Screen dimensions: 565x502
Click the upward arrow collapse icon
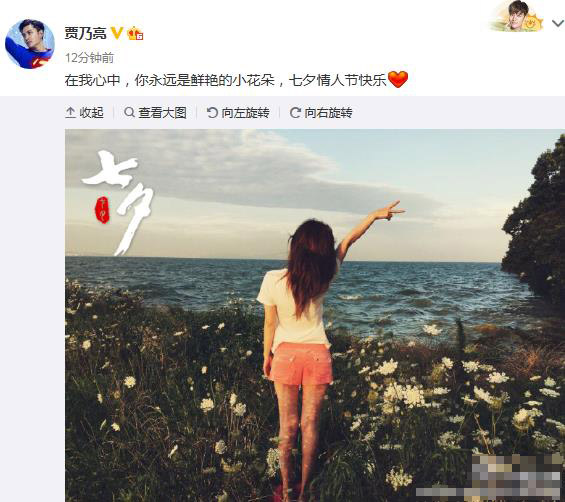70,113
